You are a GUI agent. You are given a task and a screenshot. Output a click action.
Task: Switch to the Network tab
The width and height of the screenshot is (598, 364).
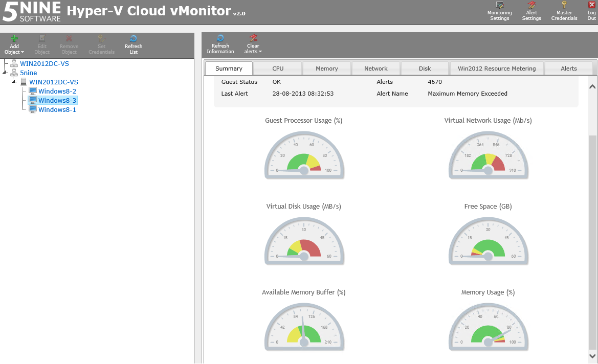point(375,69)
